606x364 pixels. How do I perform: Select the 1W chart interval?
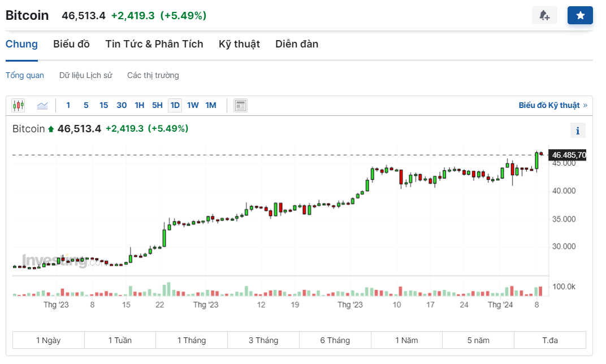pos(193,105)
